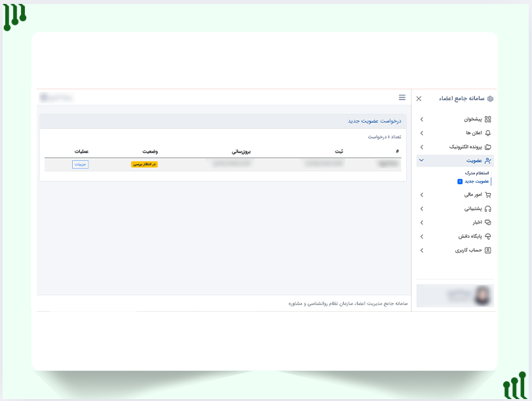Click the پشتیبانی headset icon

click(x=488, y=208)
